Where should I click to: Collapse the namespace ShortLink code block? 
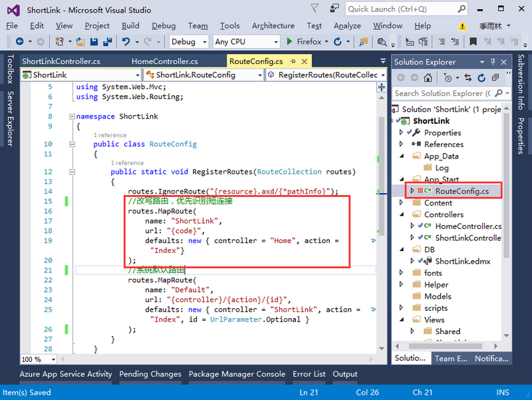coord(72,116)
